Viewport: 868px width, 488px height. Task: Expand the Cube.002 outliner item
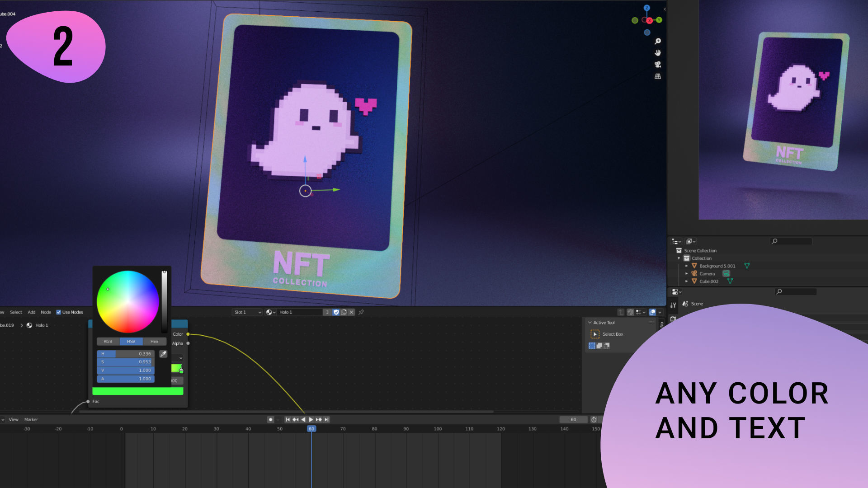(686, 281)
